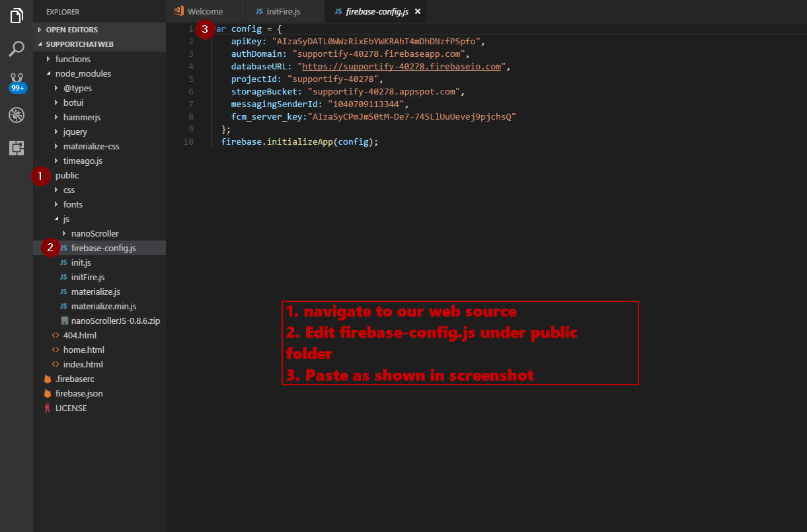Follow the supportify-40278.firebaseio.com databaseURL link
This screenshot has height=532, width=807.
(x=403, y=67)
